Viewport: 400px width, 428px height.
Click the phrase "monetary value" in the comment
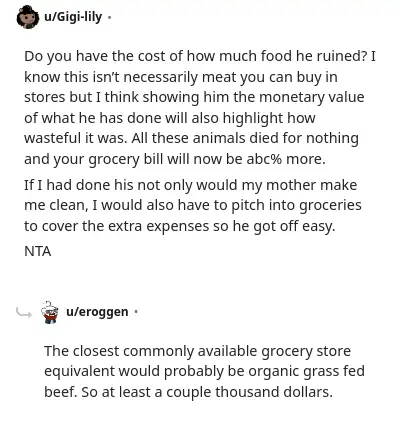tap(312, 97)
